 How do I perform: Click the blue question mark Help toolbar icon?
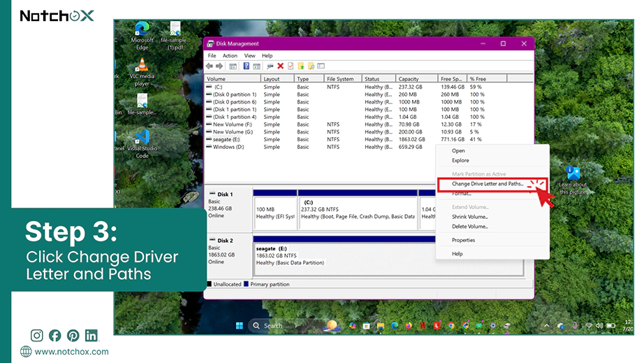tap(246, 66)
